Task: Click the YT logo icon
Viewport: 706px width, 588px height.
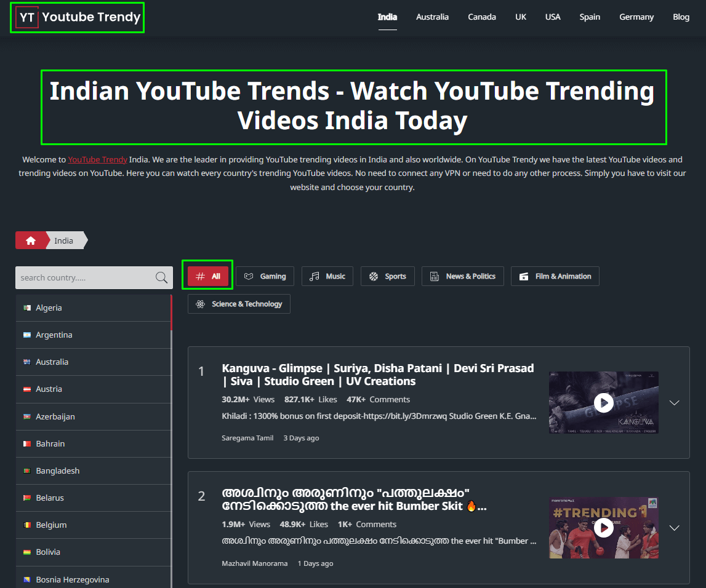Action: pos(26,18)
